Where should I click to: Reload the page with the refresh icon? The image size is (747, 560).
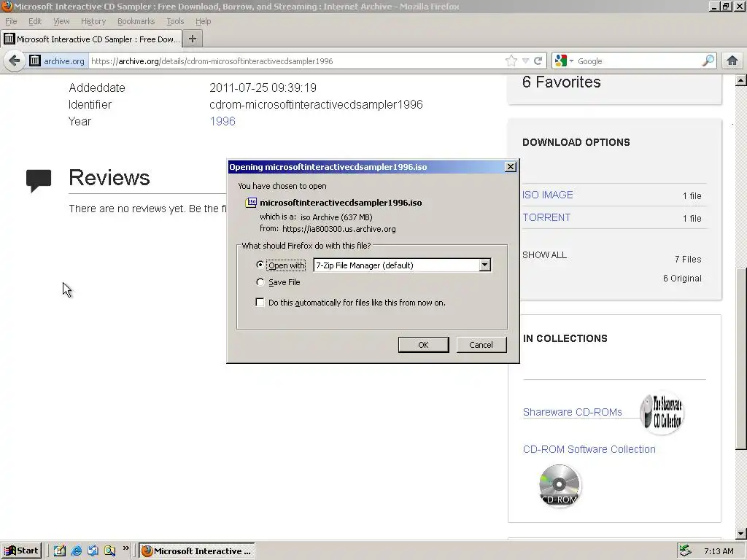pos(538,61)
